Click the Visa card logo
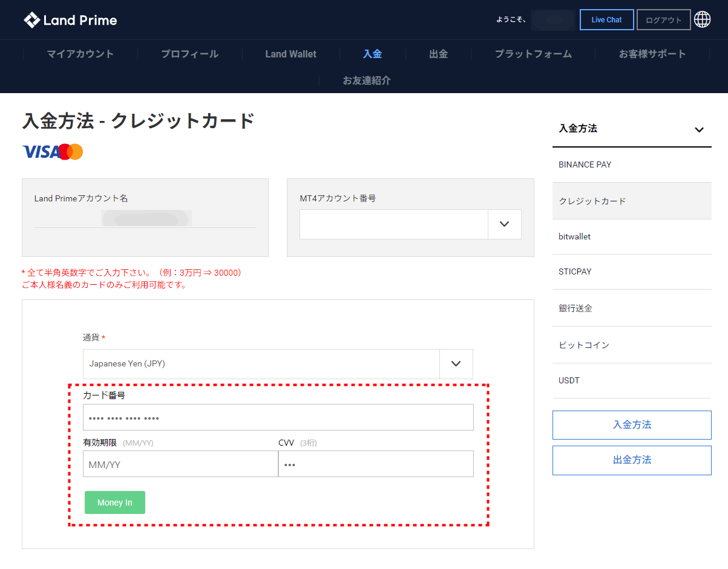728x569 pixels. coord(41,152)
